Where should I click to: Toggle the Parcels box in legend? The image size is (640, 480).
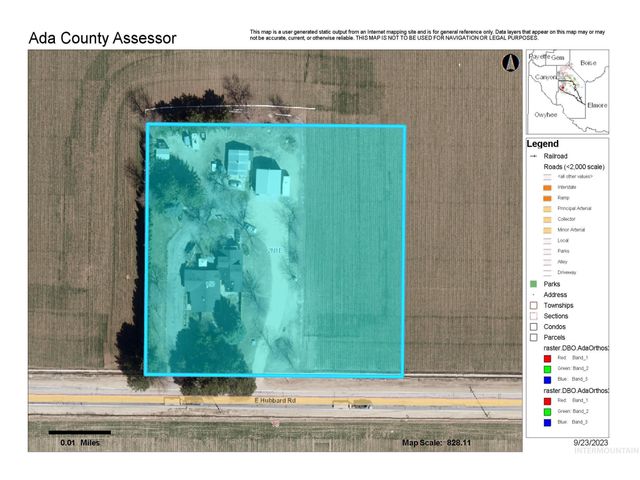coord(534,337)
